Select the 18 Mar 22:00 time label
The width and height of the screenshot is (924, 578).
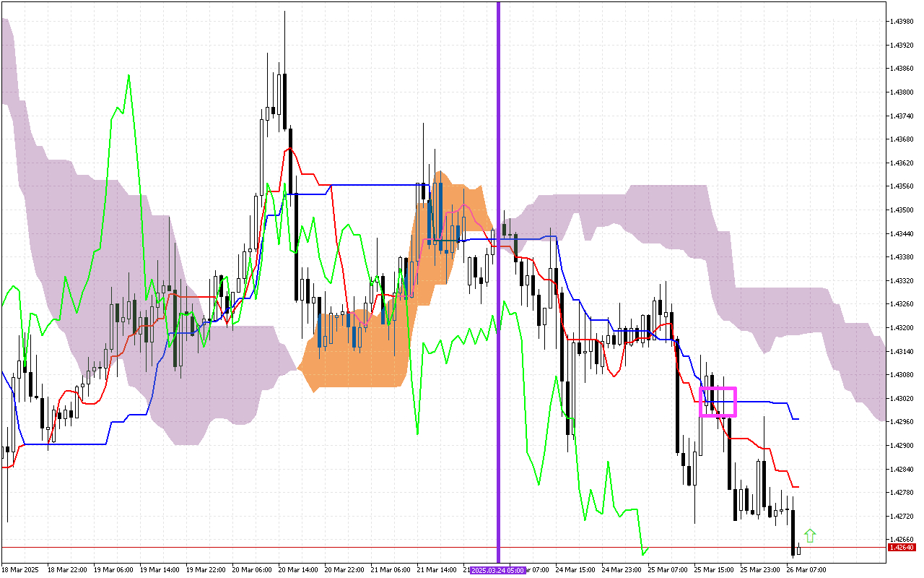(66, 570)
